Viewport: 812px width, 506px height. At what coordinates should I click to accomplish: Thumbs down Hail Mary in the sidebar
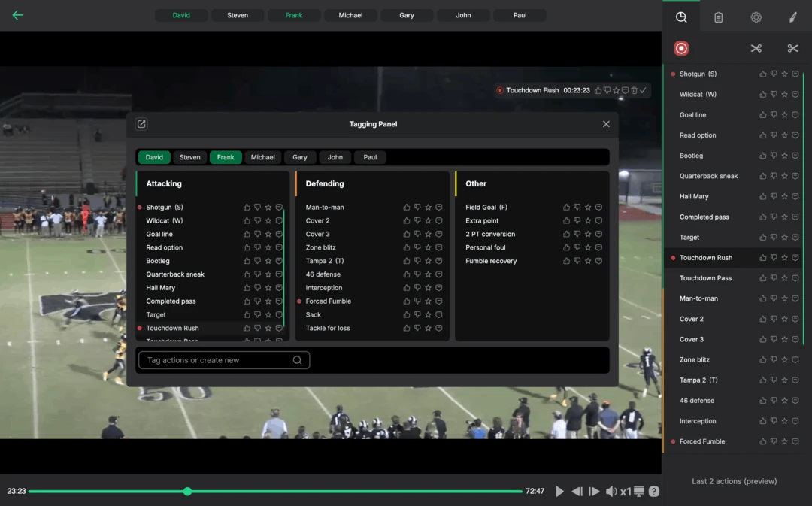tap(774, 196)
